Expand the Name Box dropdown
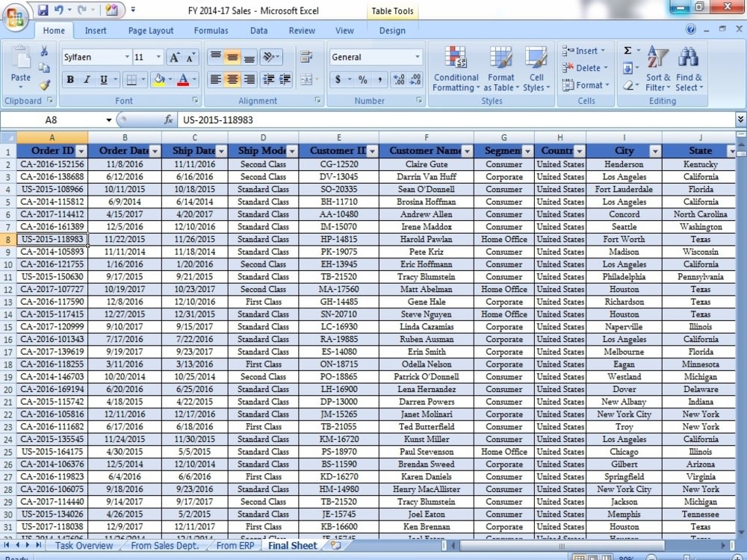The height and width of the screenshot is (560, 747). coord(108,120)
